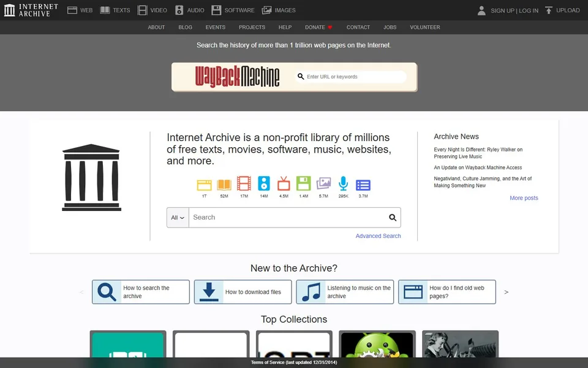
Task: Open An Update on Wayback Machine Access
Action: coord(478,167)
